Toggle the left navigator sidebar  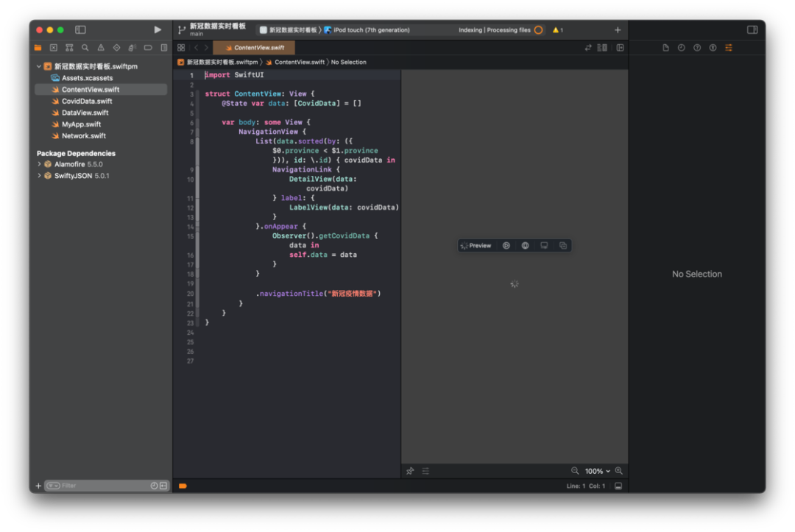(x=80, y=30)
